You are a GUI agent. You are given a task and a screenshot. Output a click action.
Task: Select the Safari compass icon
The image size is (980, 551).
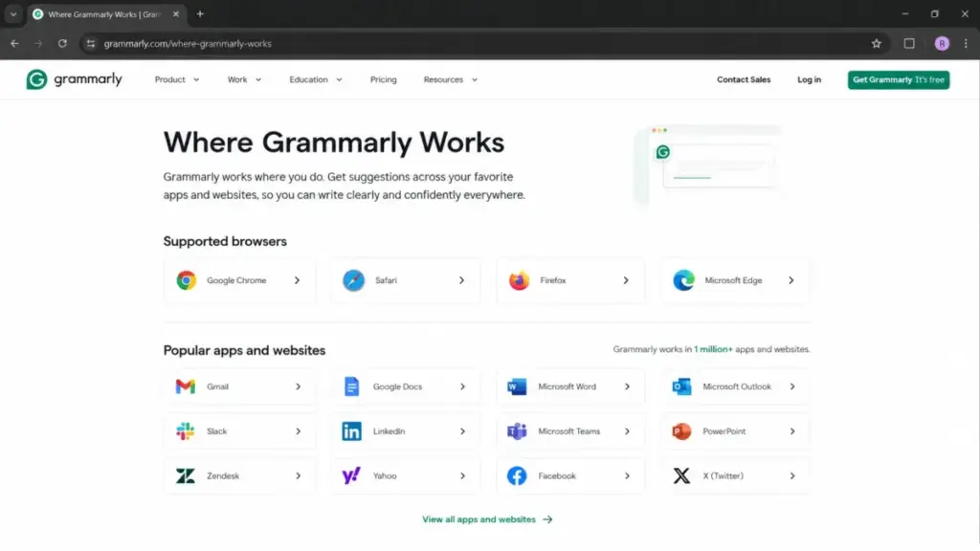click(x=353, y=280)
